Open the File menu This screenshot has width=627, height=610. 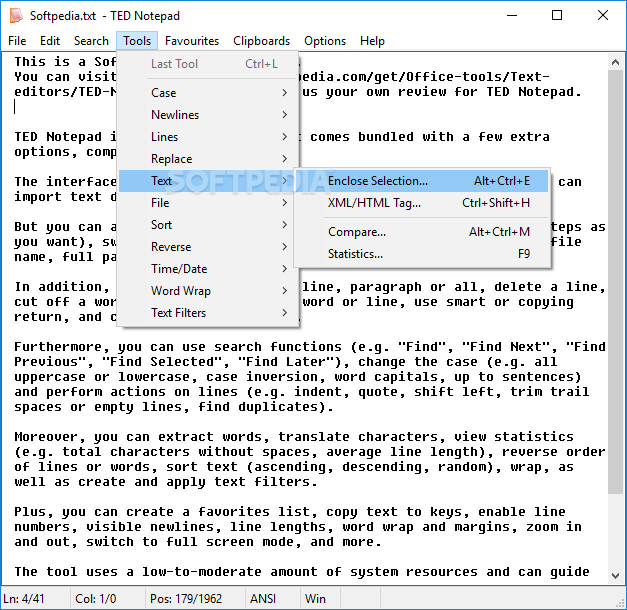point(17,41)
